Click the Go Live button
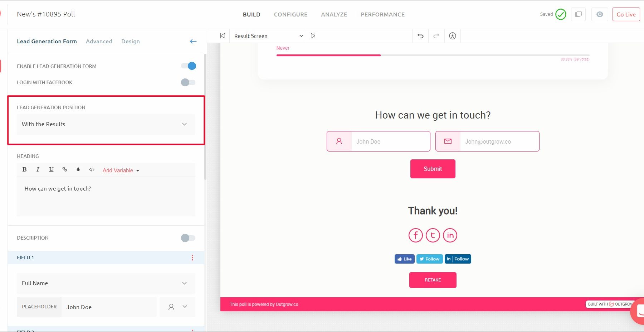This screenshot has width=644, height=332. pos(626,15)
